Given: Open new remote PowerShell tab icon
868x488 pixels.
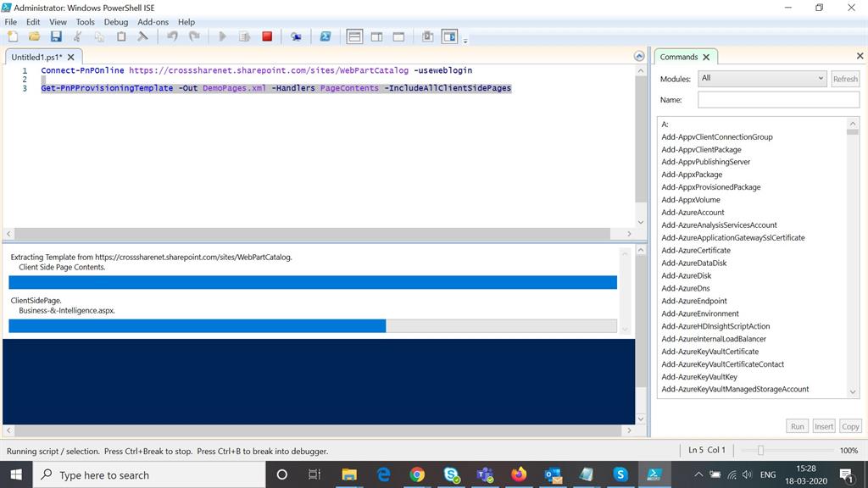Looking at the screenshot, I should (x=296, y=36).
